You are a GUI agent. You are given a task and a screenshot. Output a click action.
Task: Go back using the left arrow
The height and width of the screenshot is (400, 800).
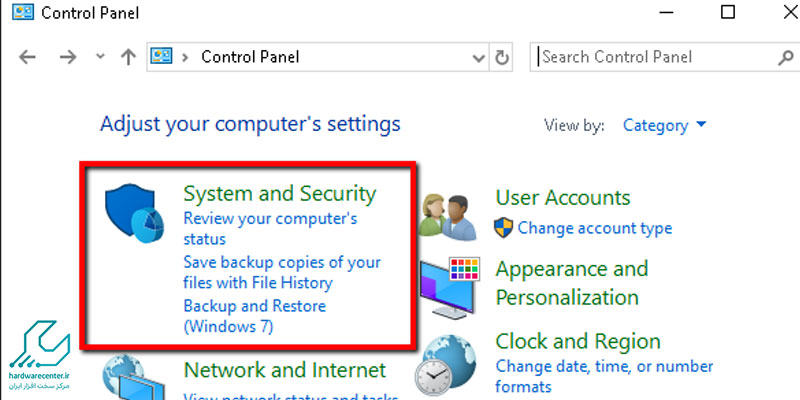(27, 57)
